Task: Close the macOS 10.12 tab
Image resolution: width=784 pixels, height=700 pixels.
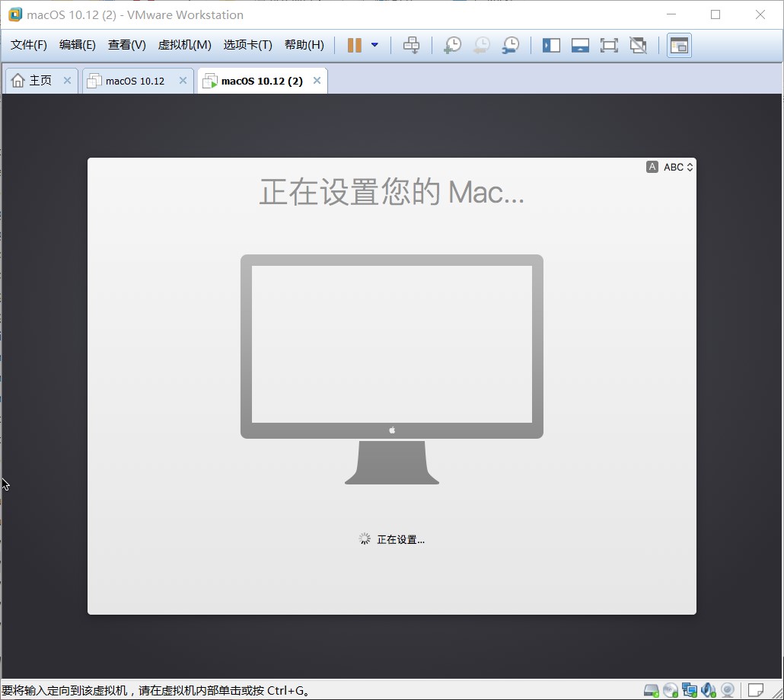Action: click(x=183, y=81)
